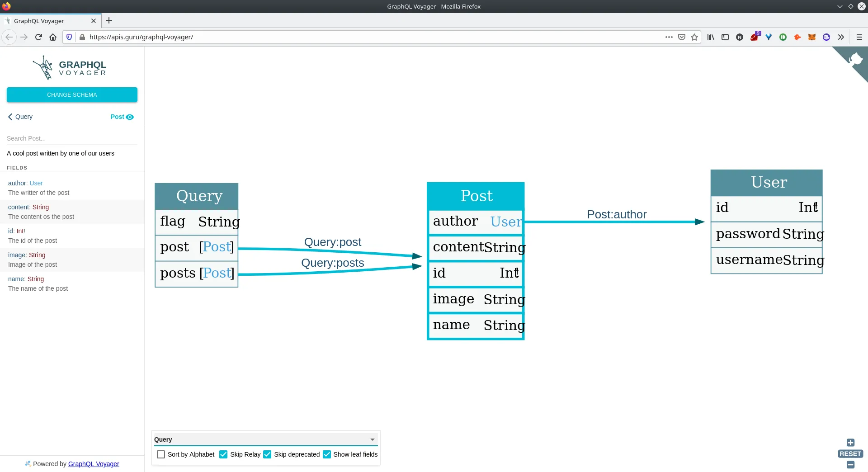This screenshot has width=868, height=472.
Task: Open the GraphQL Voyager footer link
Action: [94, 464]
